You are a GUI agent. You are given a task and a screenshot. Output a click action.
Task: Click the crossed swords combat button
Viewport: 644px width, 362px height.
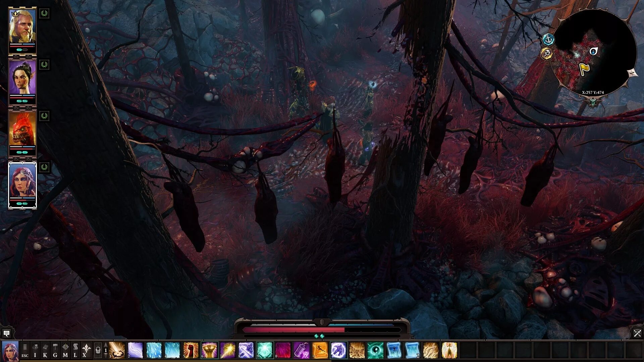point(637,333)
